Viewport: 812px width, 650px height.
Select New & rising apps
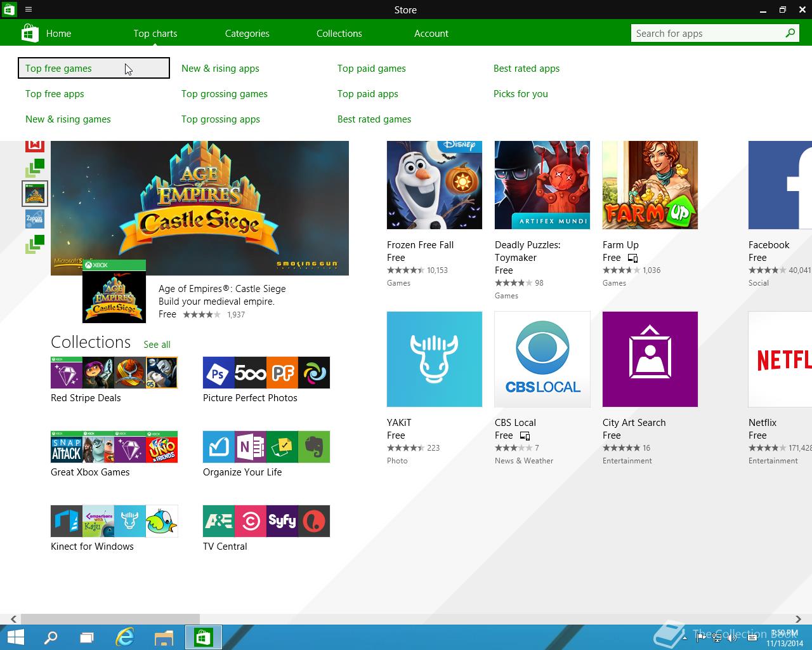[x=220, y=69]
